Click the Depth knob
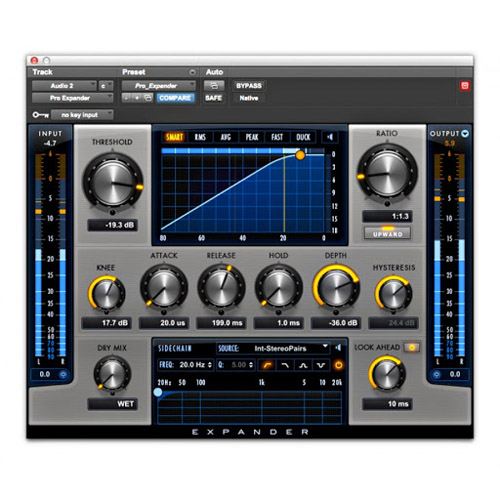 (x=336, y=287)
